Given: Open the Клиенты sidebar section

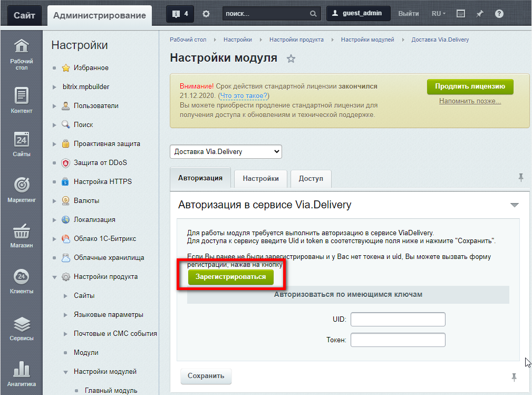Looking at the screenshot, I should (22, 281).
